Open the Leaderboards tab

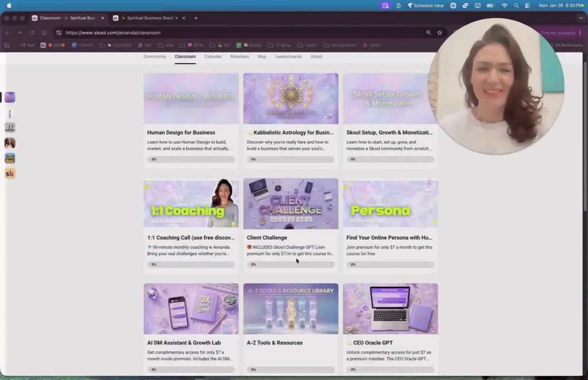(288, 57)
